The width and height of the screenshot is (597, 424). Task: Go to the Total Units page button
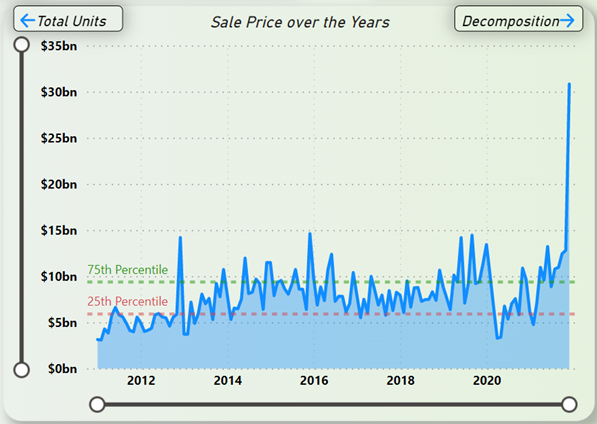68,19
